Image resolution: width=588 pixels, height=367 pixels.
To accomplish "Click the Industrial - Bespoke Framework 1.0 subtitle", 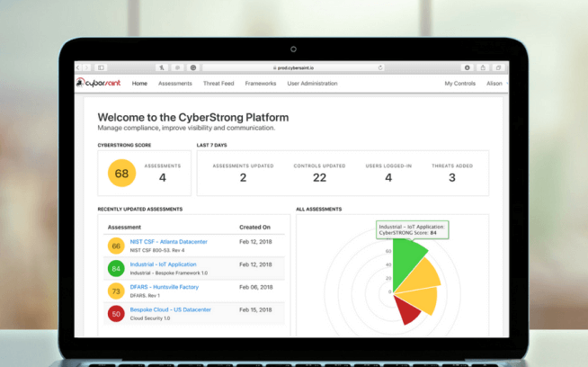I will 169,273.
